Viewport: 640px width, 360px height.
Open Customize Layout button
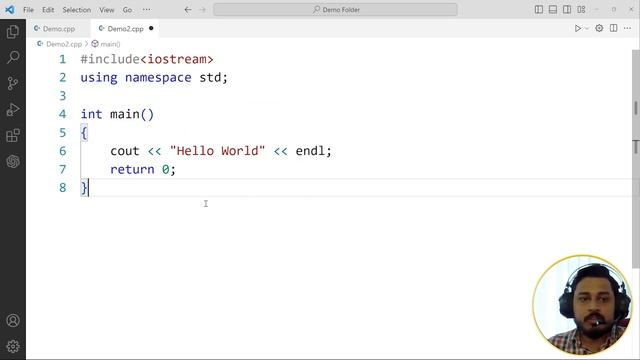click(581, 9)
